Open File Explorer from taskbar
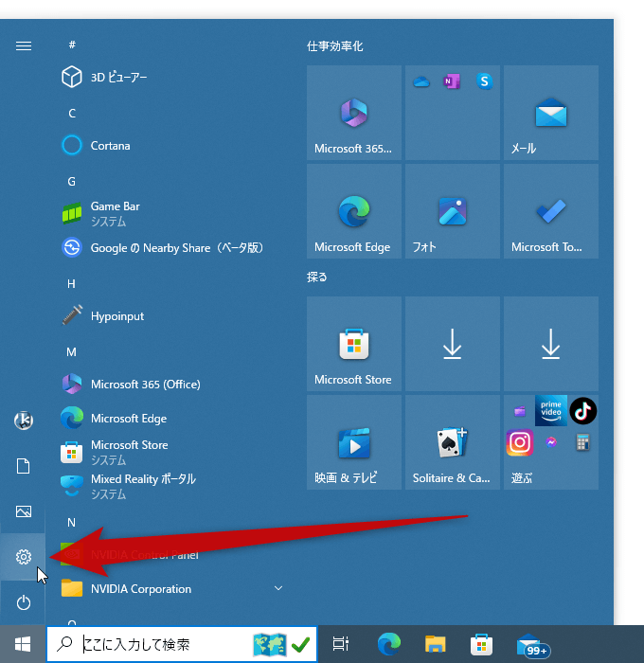This screenshot has height=663, width=644. (436, 644)
